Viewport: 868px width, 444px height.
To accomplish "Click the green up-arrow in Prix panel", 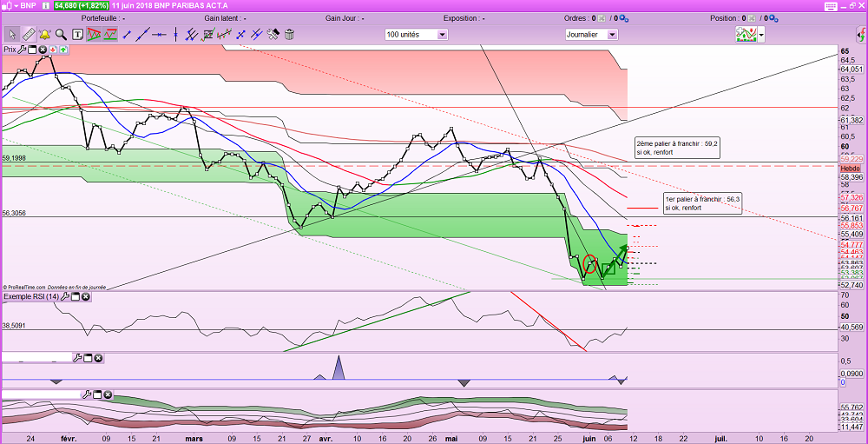I will point(63,50).
